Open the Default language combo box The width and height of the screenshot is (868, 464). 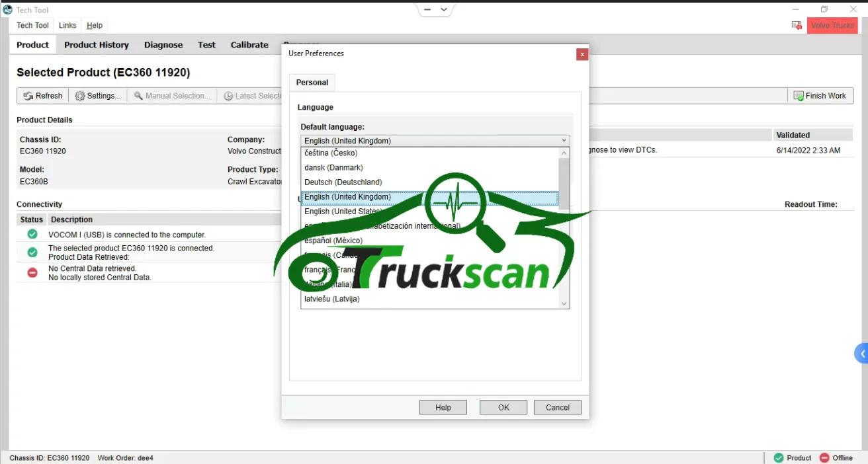click(435, 141)
